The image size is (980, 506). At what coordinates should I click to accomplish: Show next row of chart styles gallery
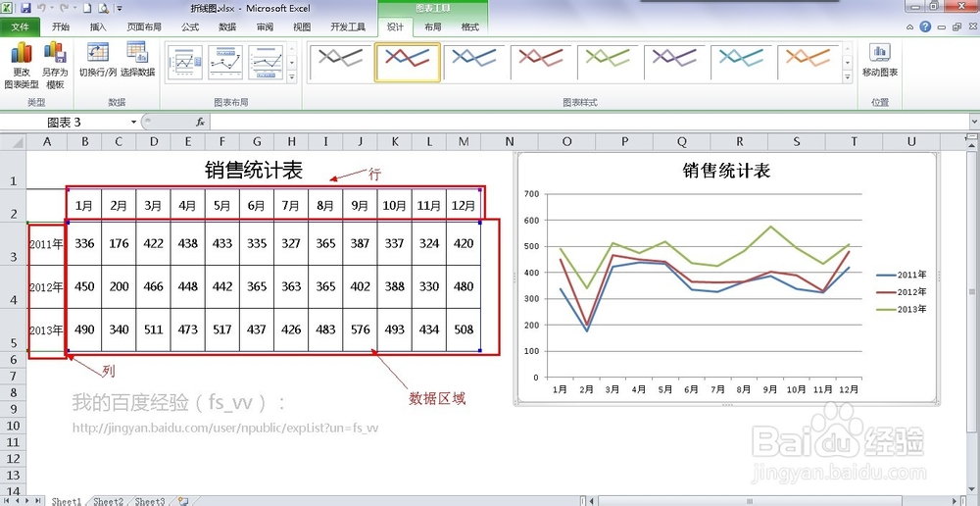point(848,63)
